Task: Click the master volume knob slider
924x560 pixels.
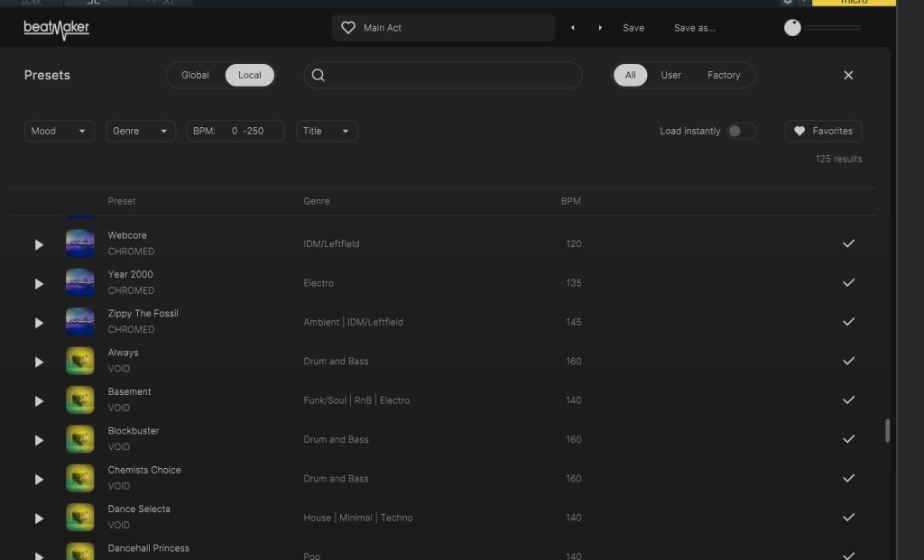Action: [x=793, y=28]
